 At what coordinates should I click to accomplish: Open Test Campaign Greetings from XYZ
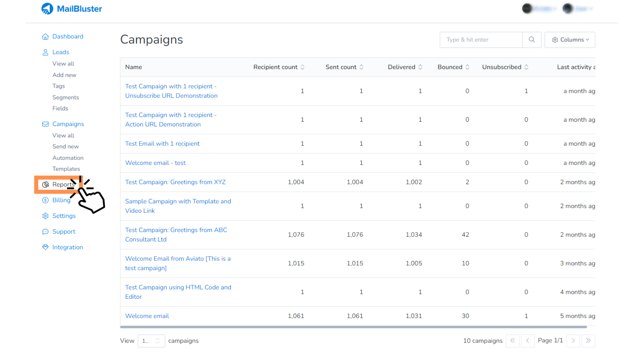point(175,182)
